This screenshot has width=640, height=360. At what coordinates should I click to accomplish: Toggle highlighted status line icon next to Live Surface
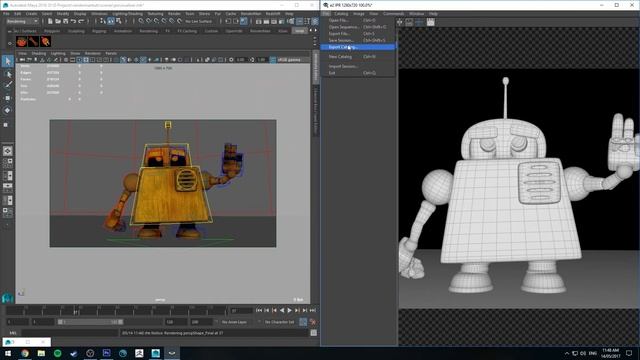tap(244, 21)
